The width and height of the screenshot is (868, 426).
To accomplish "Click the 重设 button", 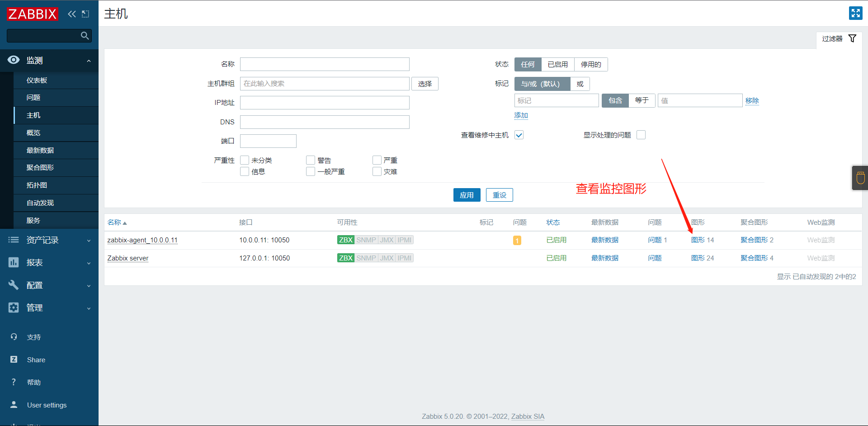I will pos(499,195).
